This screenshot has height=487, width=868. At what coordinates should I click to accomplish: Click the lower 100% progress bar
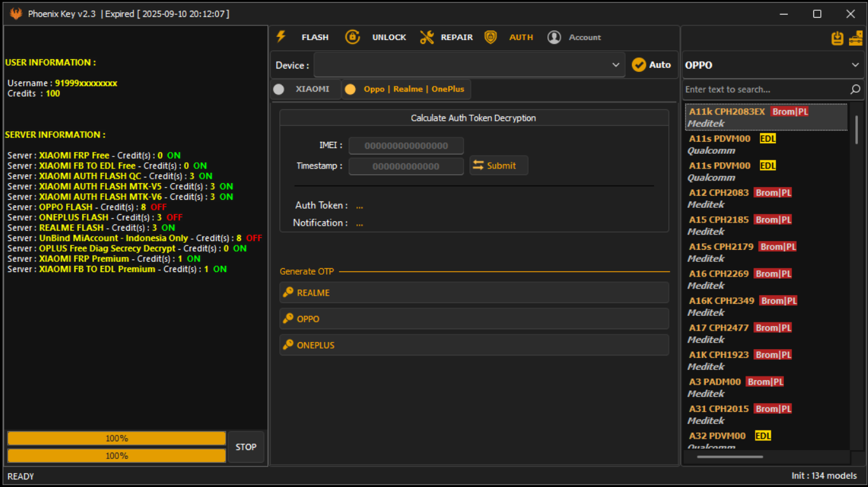click(116, 456)
